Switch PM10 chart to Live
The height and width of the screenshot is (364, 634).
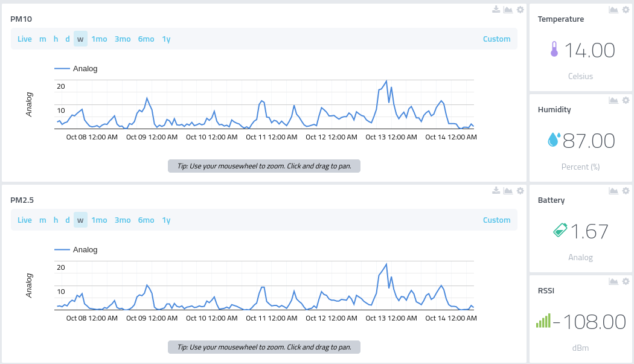(x=25, y=39)
